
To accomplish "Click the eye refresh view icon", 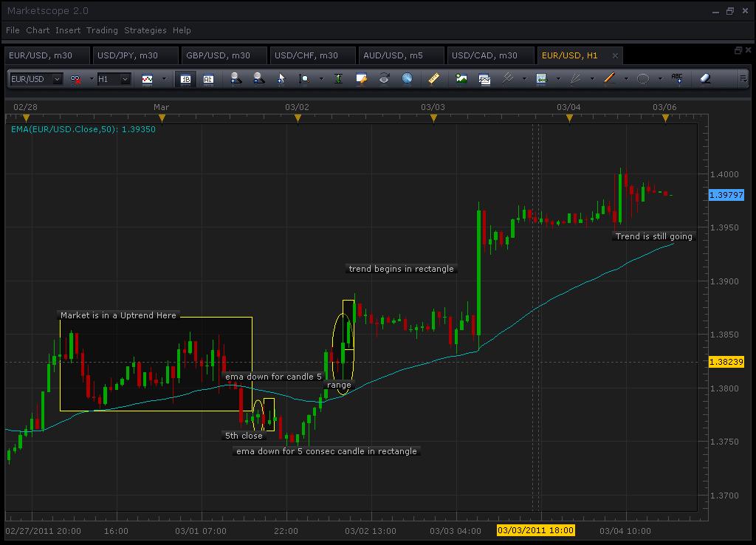I will coord(384,78).
